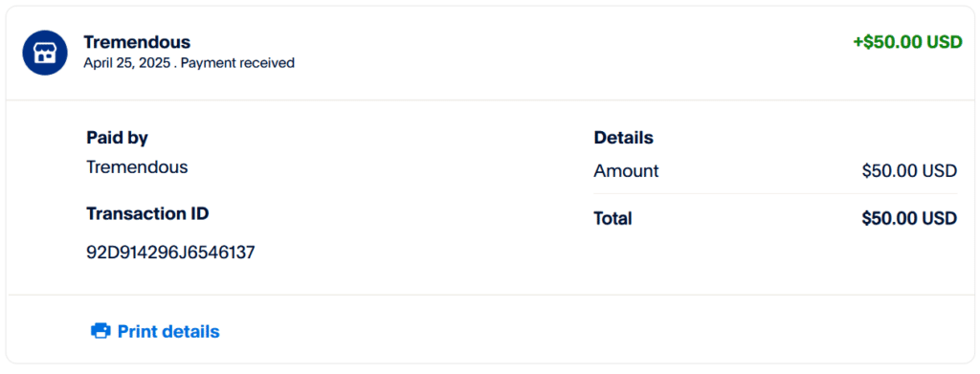Select transaction ID 92D914296J6546137
The image size is (980, 374).
click(170, 253)
